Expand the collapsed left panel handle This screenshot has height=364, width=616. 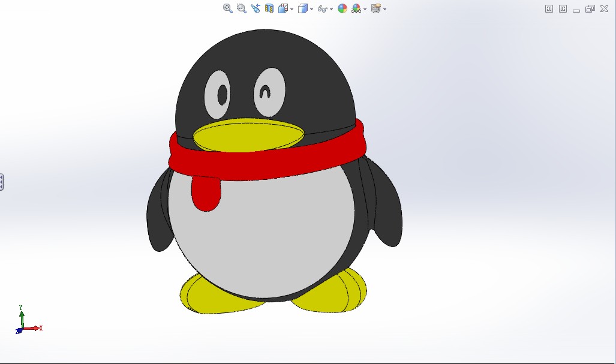[2, 182]
